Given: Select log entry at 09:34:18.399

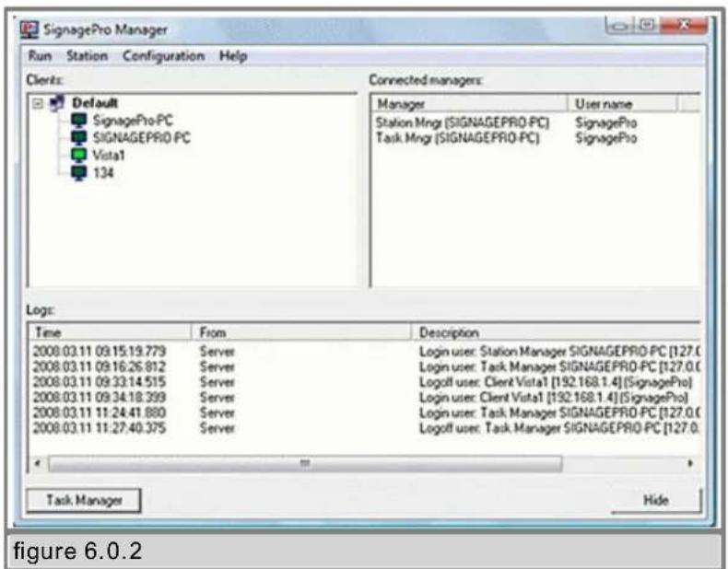Looking at the screenshot, I should point(366,398).
